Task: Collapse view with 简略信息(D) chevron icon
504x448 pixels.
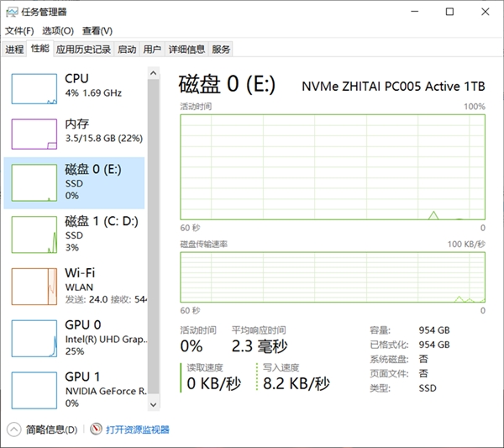Action: 13,430
